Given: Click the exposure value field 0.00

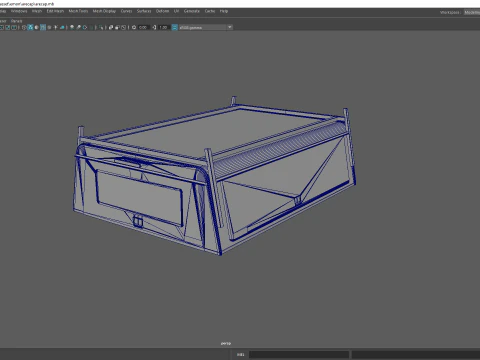Looking at the screenshot, I should (143, 27).
